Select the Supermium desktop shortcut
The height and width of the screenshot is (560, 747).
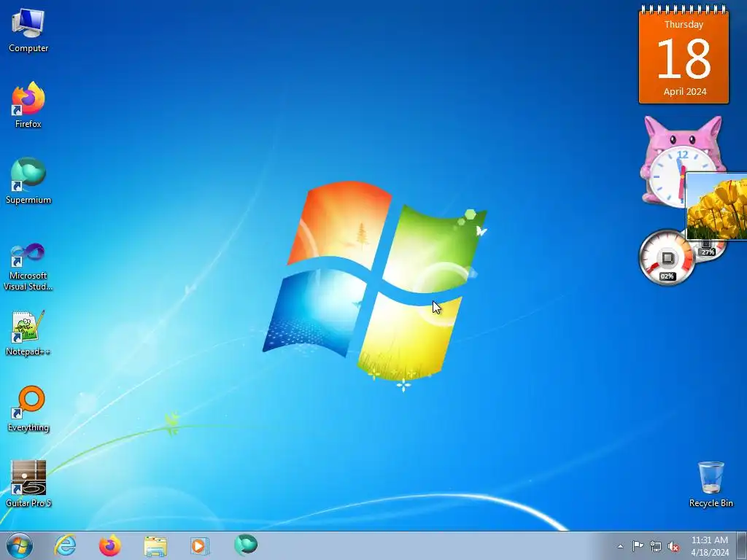tap(28, 182)
